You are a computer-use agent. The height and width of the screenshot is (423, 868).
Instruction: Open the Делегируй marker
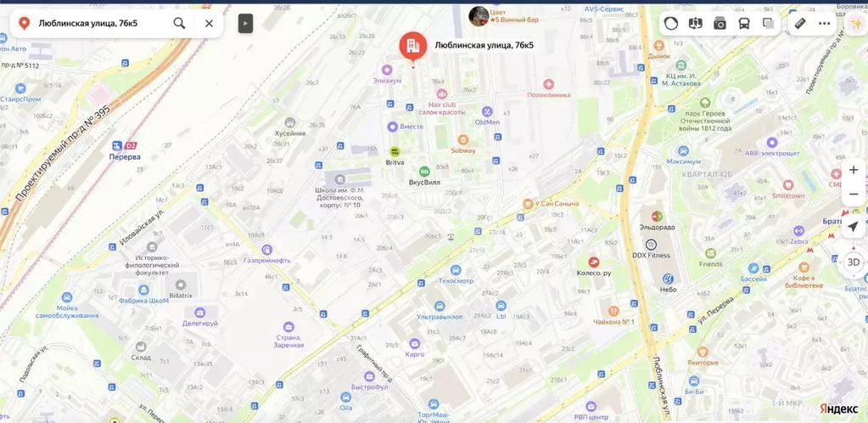pos(200,312)
